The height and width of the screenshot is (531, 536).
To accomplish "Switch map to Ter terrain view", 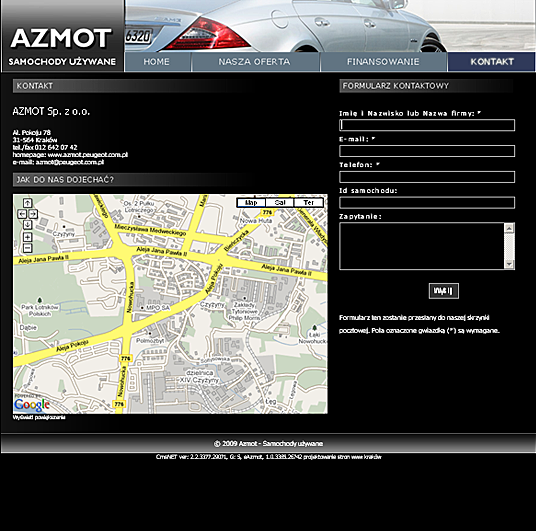I will coord(308,203).
